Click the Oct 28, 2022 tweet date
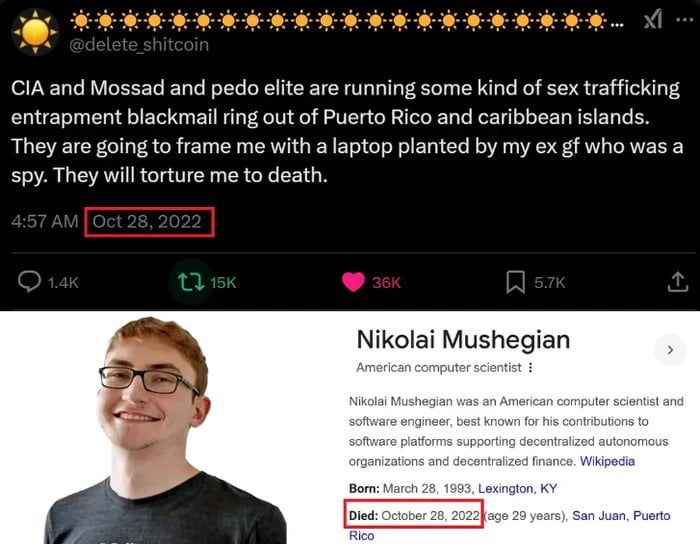The image size is (700, 544). click(147, 222)
